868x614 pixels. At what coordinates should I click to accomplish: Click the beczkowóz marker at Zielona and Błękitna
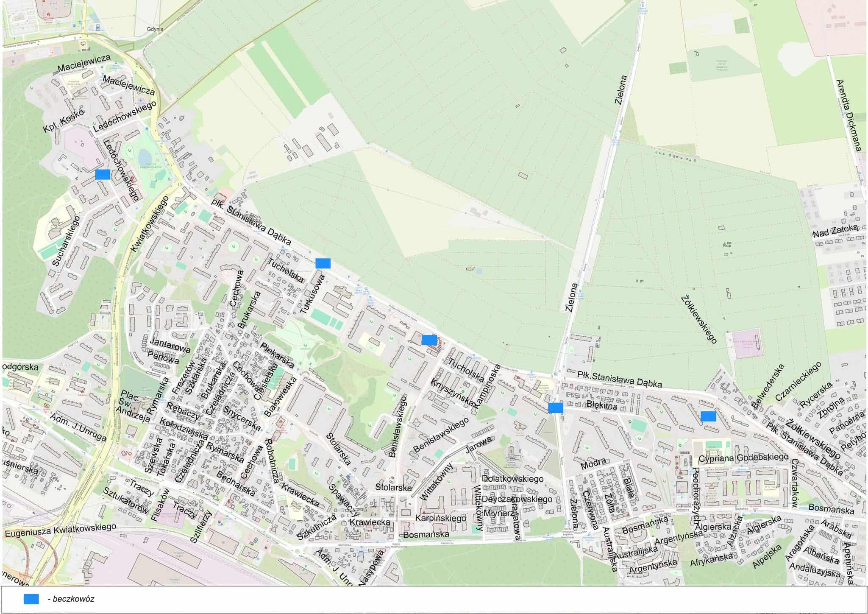[556, 408]
